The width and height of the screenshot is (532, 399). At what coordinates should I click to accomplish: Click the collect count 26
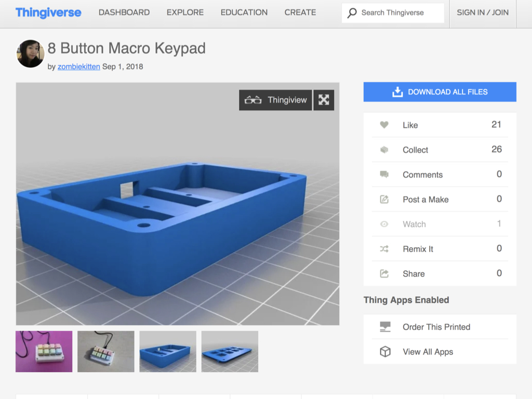496,149
